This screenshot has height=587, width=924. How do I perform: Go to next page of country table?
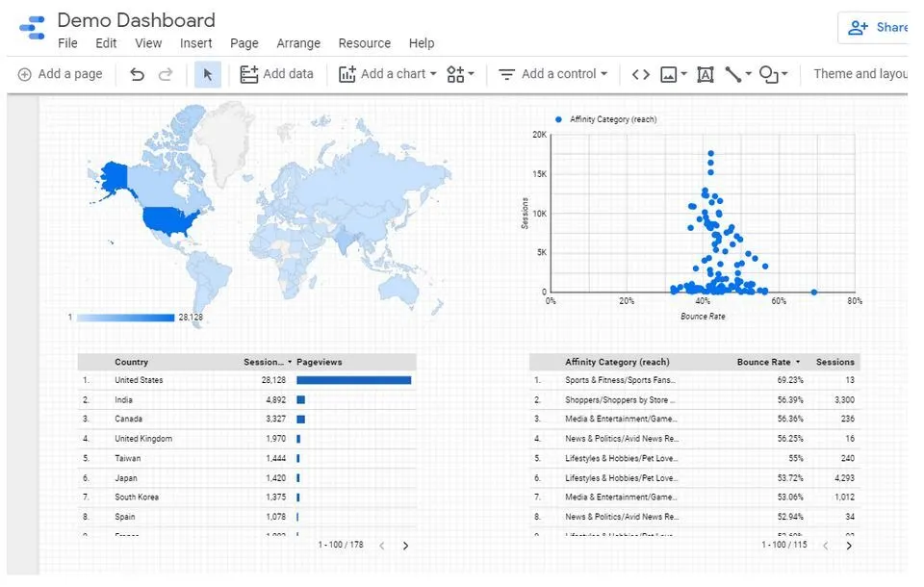pos(405,546)
